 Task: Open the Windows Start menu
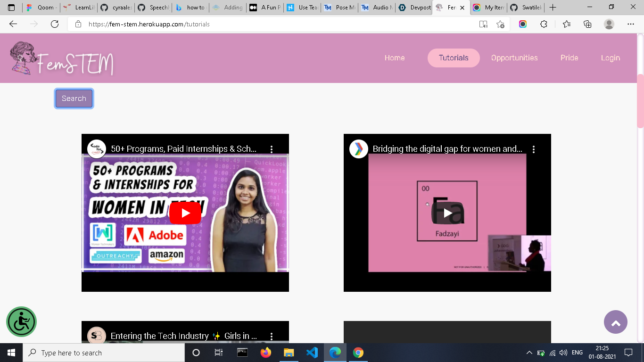coord(11,353)
